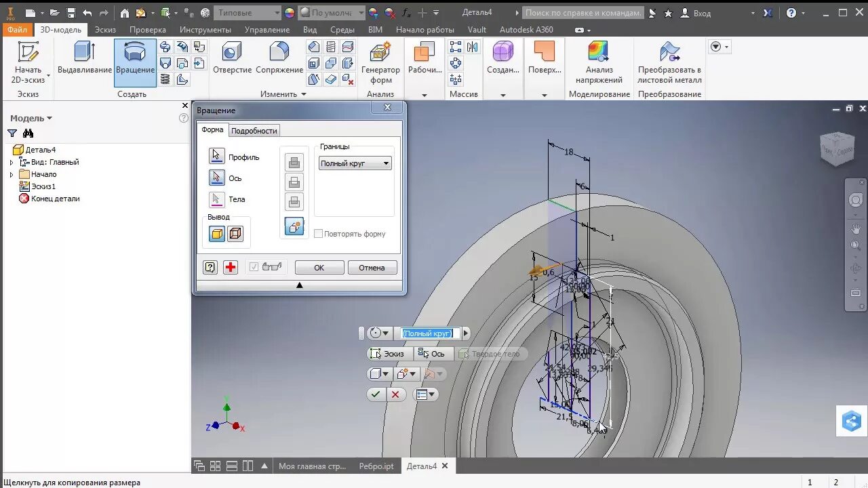Collapse the Вращение dialog with arrow
868x488 pixels.
coord(299,285)
